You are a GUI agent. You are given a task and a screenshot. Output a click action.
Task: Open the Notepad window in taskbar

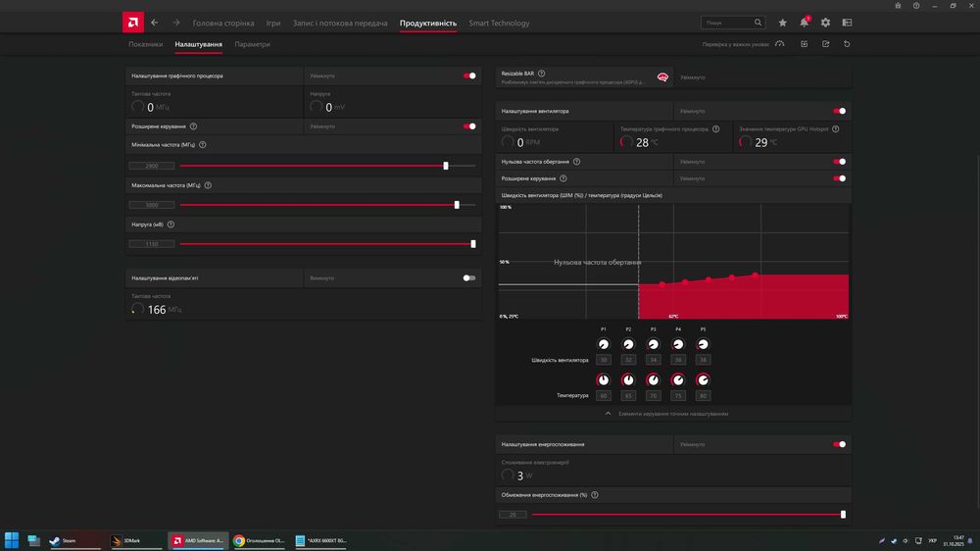tap(320, 540)
